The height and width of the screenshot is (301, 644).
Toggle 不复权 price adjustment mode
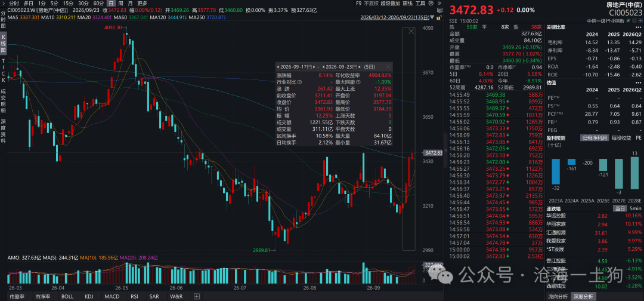pos(371,4)
